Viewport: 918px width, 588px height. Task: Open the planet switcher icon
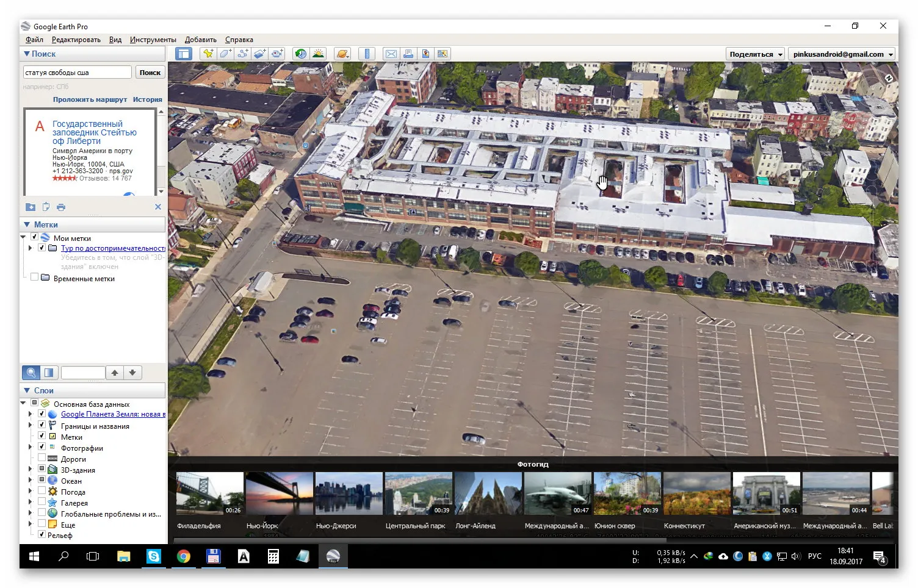pos(342,54)
